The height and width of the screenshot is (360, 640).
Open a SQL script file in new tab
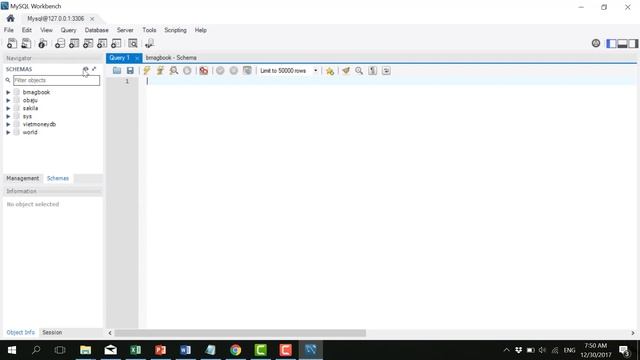tap(26, 43)
